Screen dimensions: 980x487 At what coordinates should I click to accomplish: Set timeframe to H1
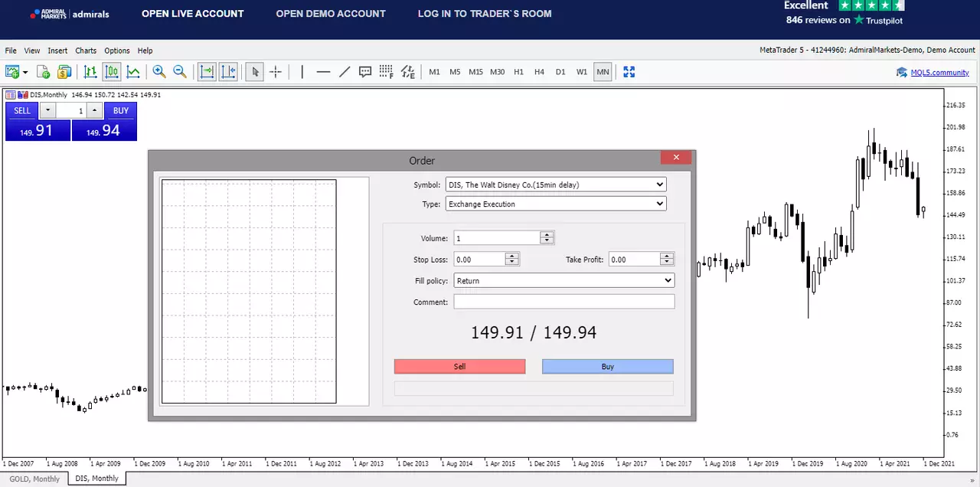pyautogui.click(x=518, y=72)
